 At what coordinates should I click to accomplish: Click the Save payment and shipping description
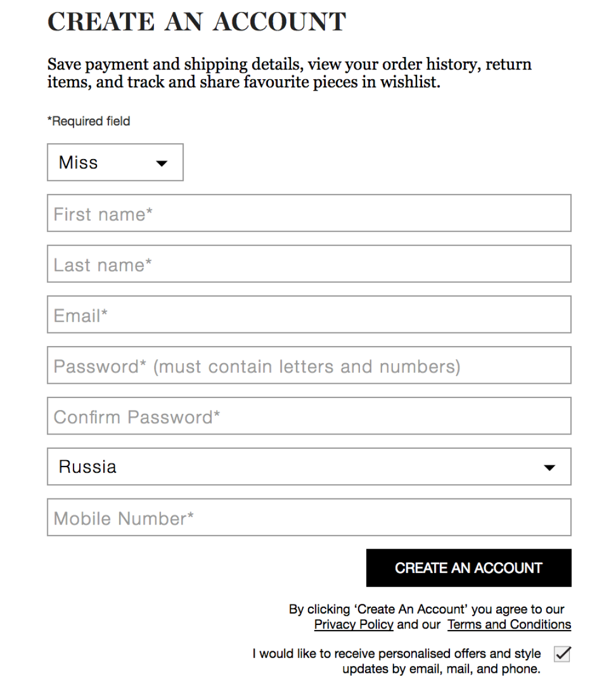coord(289,73)
